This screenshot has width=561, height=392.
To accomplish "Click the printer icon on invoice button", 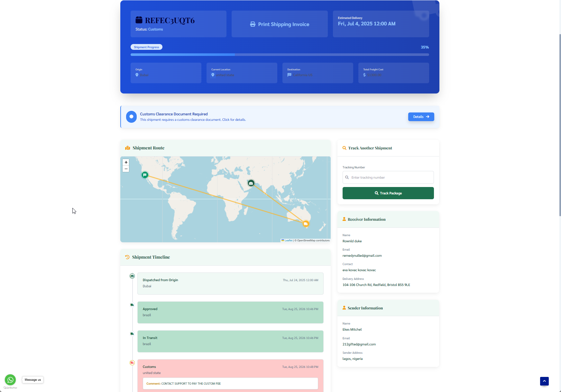I will (x=253, y=24).
